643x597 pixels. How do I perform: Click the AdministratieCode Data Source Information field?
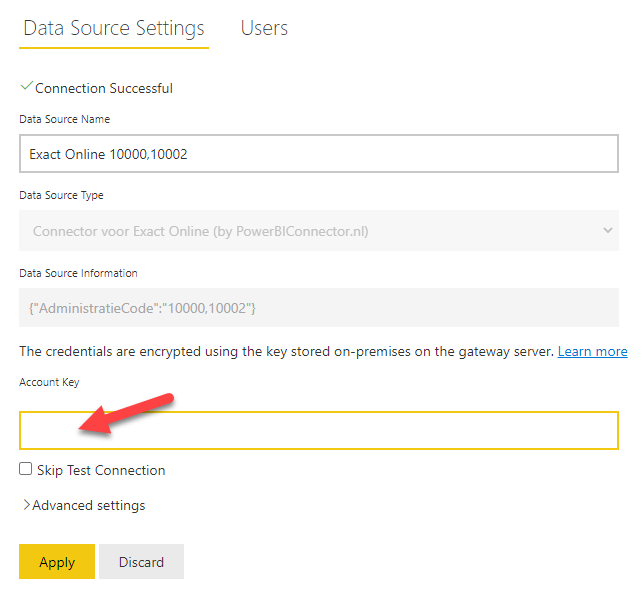(319, 308)
